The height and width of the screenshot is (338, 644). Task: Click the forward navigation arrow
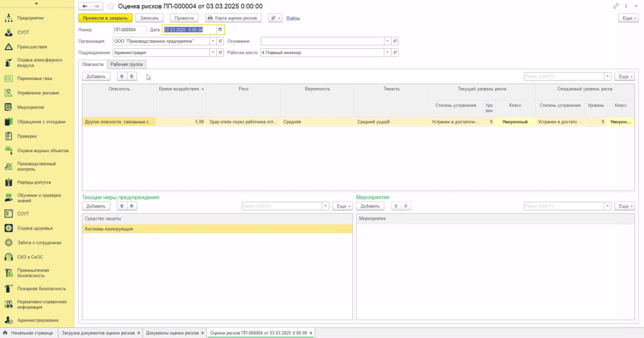[x=96, y=6]
